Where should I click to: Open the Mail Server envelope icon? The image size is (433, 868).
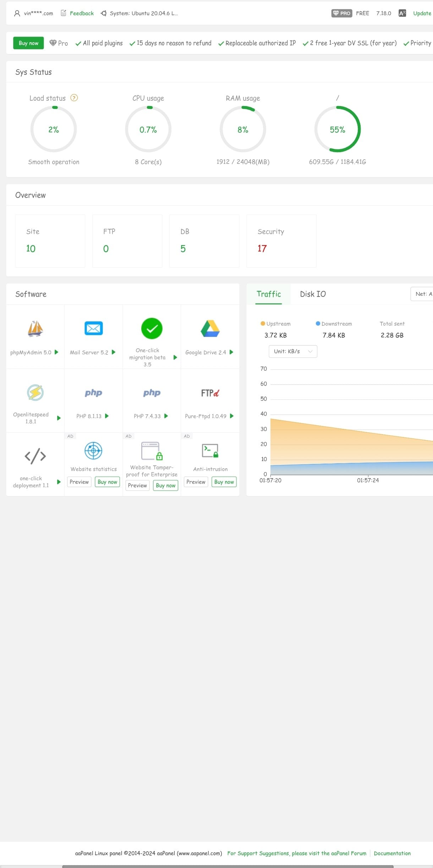[x=93, y=328]
